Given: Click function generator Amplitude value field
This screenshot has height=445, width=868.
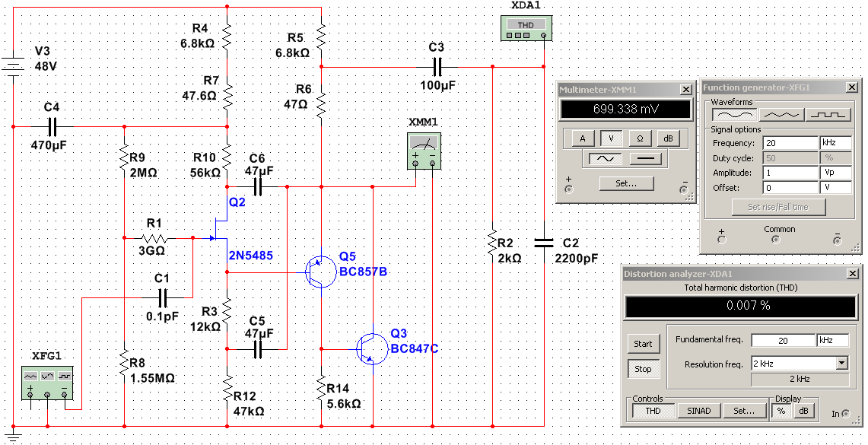Looking at the screenshot, I should [x=790, y=173].
